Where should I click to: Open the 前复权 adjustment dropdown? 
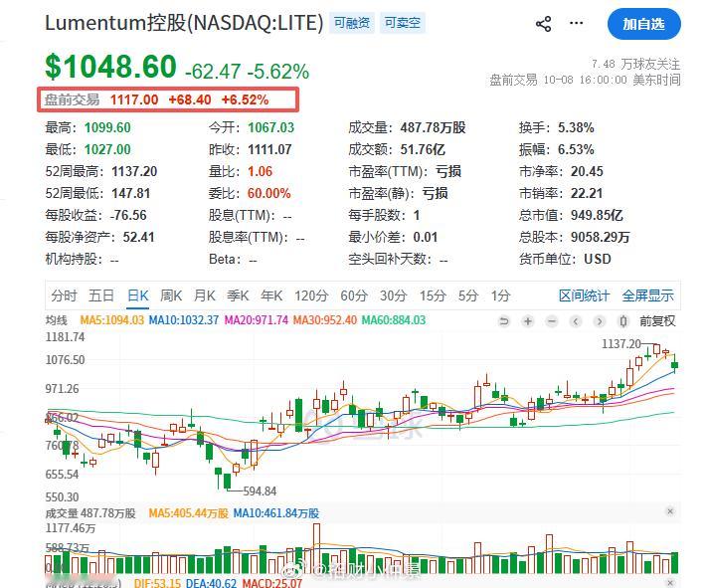tap(657, 321)
